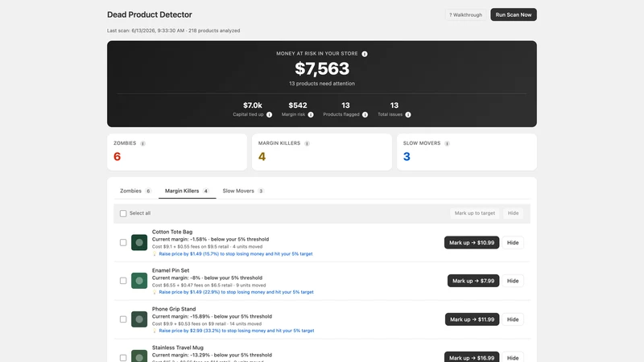This screenshot has width=644, height=362.
Task: Check the Select all checkbox
Action: point(123,213)
